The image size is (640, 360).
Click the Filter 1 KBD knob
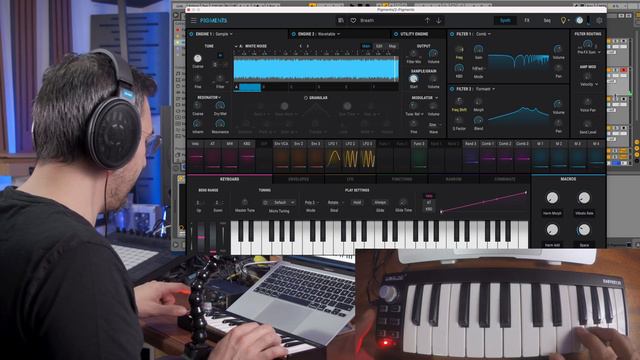click(459, 68)
